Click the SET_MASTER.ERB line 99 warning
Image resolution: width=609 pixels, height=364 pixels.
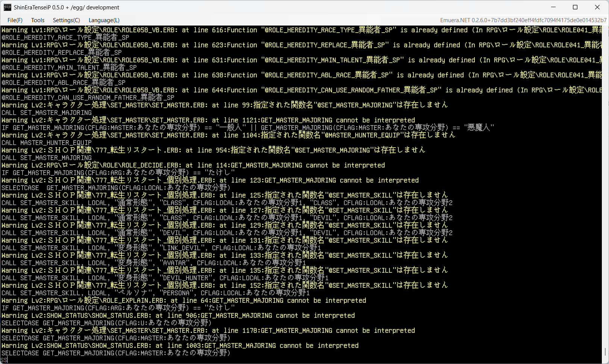pos(225,105)
